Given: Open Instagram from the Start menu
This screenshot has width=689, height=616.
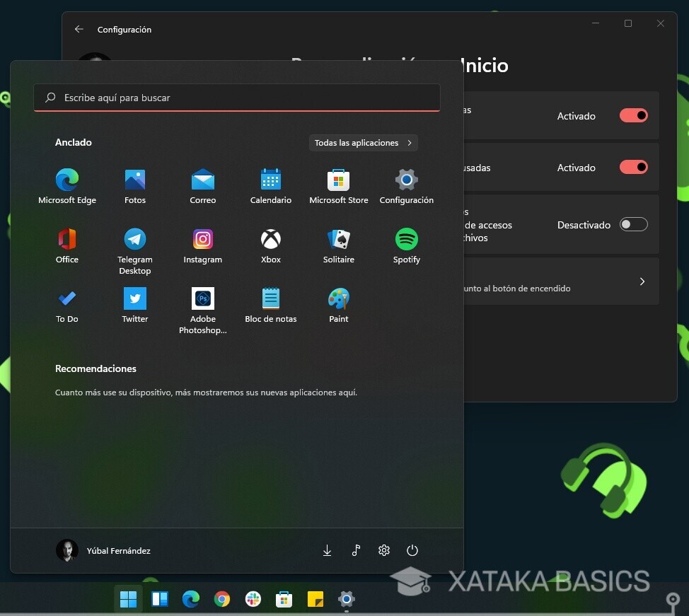Looking at the screenshot, I should tap(202, 239).
